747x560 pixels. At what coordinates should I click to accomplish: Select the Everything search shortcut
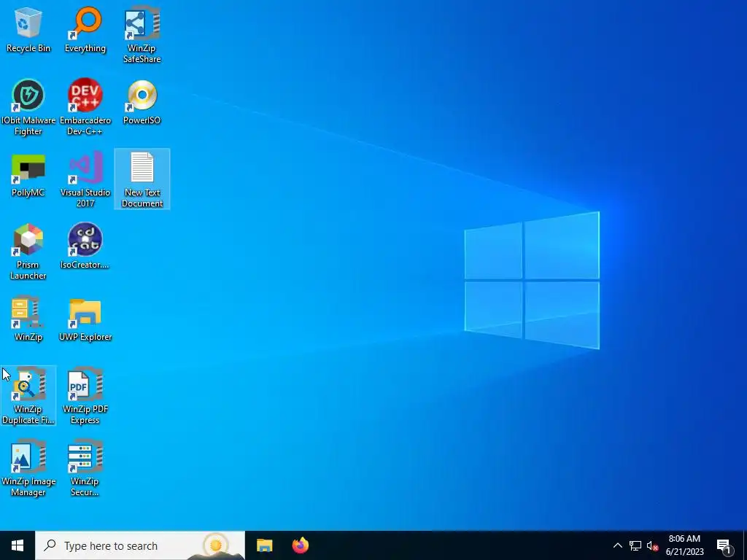(85, 29)
